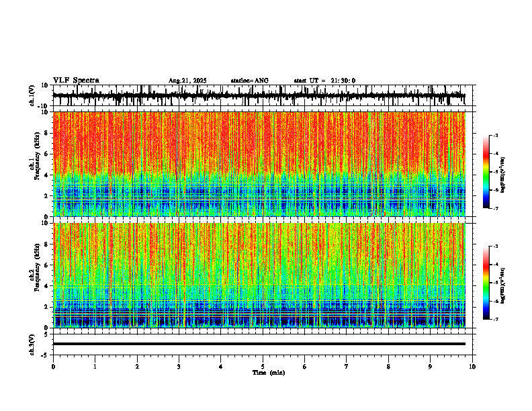Click time-axis tick label "8"
This screenshot has width=532, height=411.
(388, 367)
